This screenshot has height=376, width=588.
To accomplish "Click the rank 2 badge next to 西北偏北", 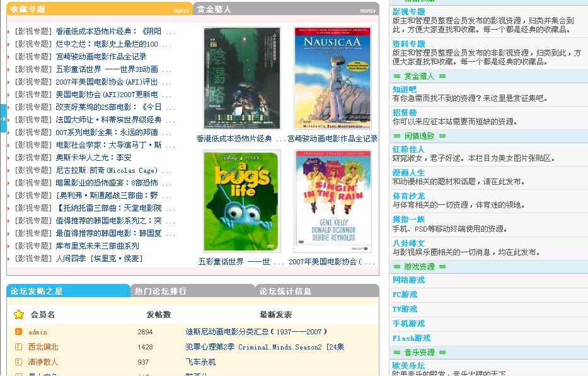I will click(18, 347).
